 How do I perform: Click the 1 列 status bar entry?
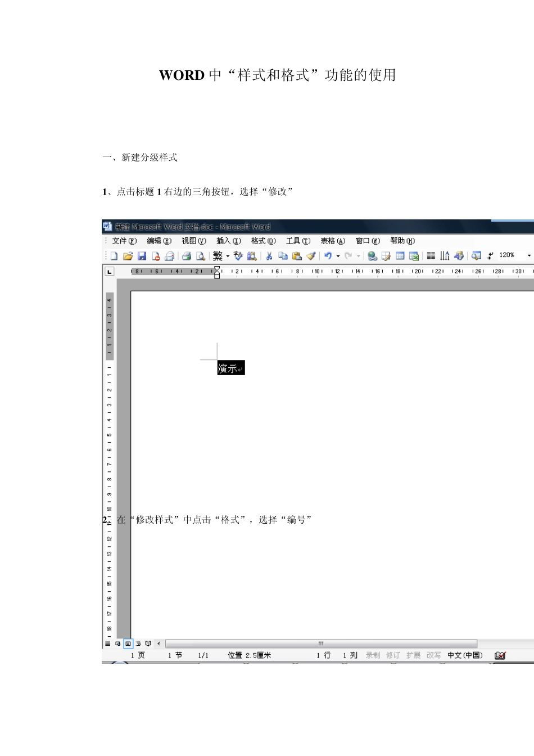point(350,655)
